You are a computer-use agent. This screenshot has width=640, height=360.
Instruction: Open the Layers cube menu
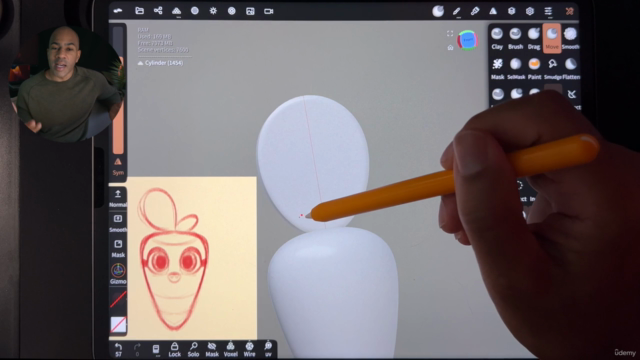[511, 11]
